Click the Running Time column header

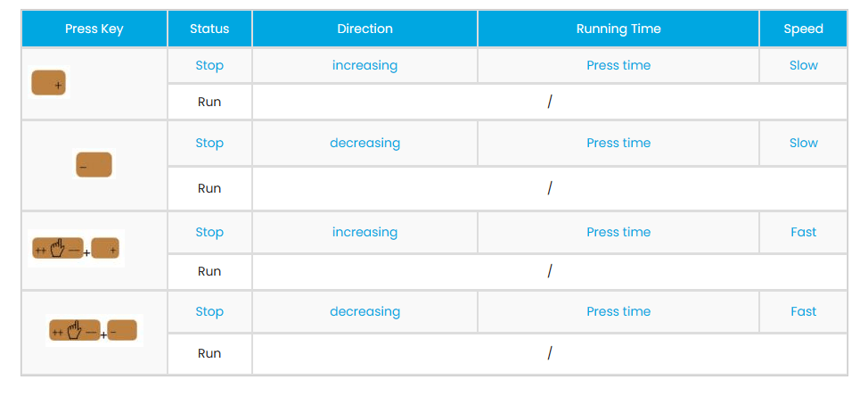(x=618, y=29)
